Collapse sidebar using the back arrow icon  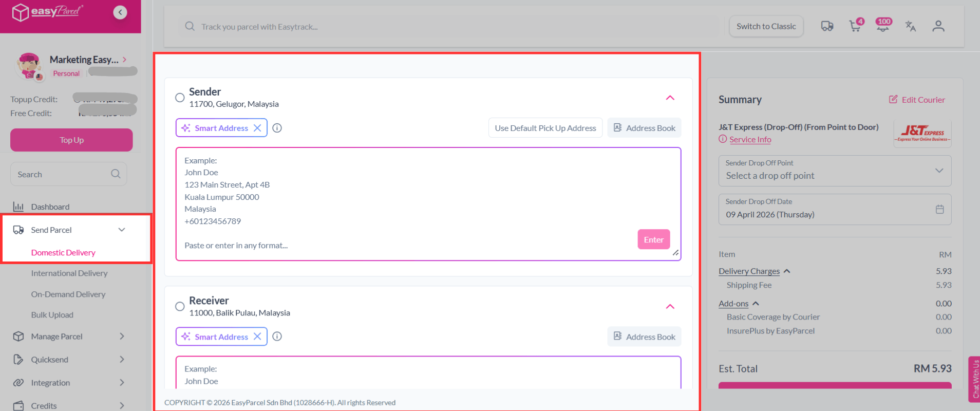pos(120,12)
